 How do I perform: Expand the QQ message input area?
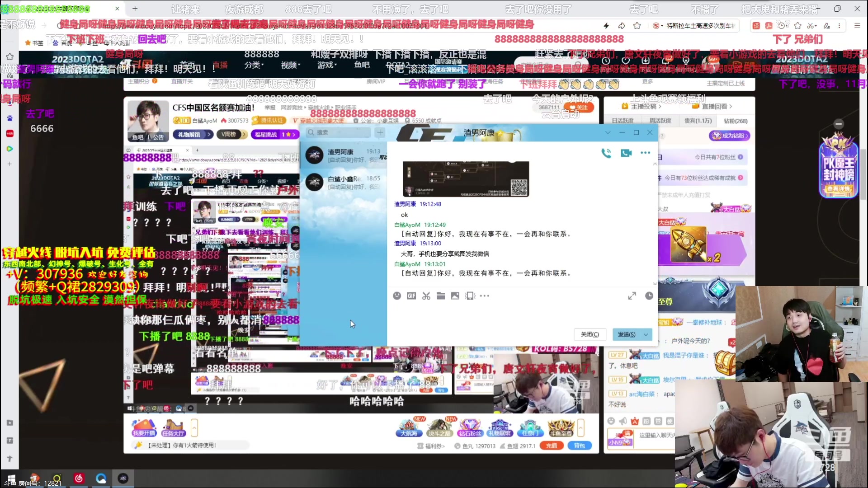[x=632, y=296]
